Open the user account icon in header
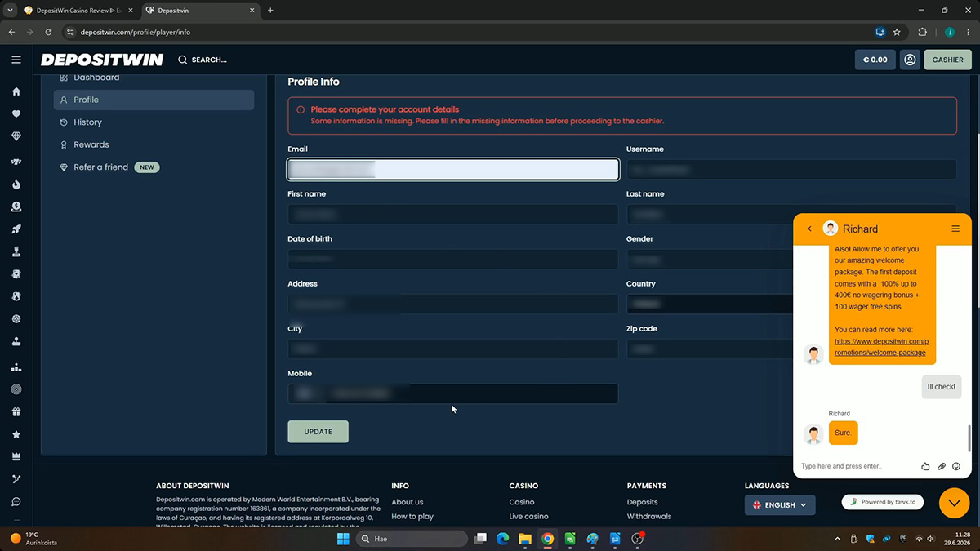The width and height of the screenshot is (980, 551). [910, 60]
